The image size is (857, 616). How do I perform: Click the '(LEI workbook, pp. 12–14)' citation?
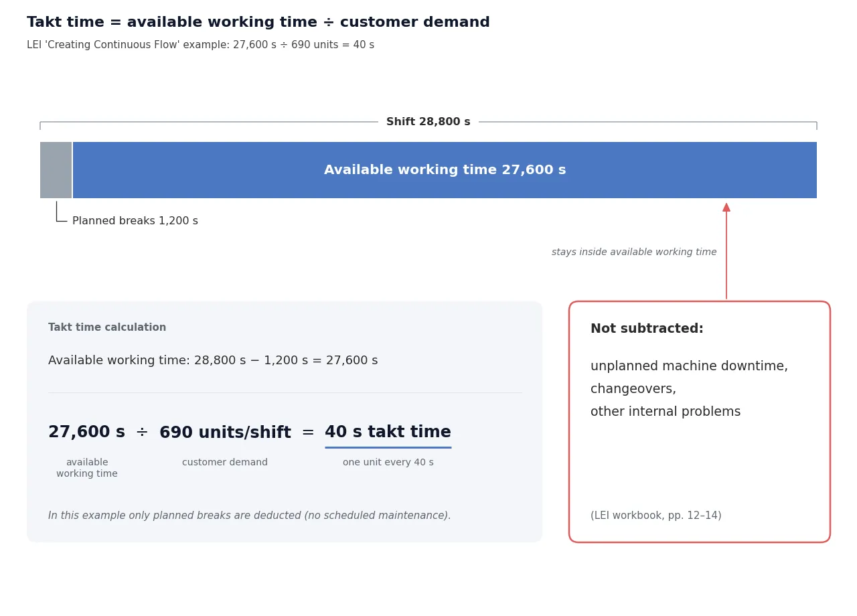[x=656, y=516]
